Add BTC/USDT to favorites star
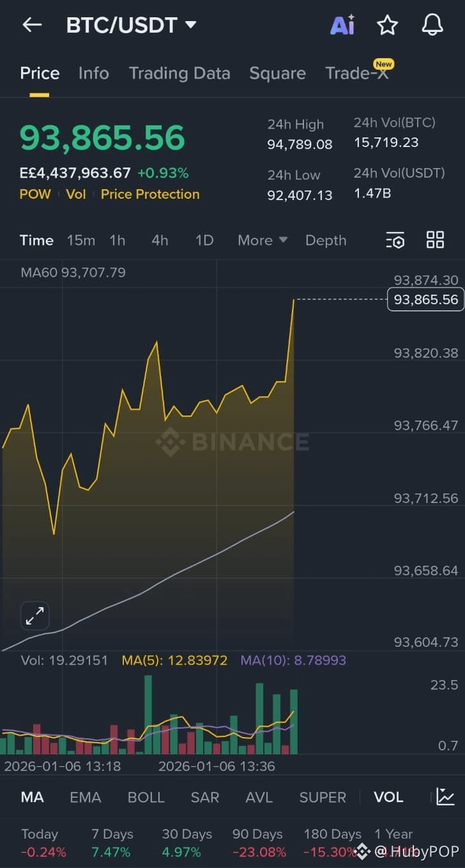This screenshot has width=465, height=868. point(387,26)
